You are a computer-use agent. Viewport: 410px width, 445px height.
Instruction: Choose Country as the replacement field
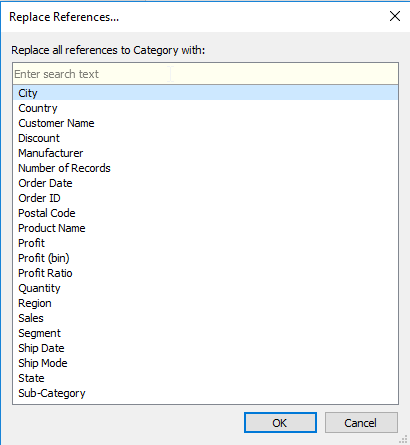pos(205,108)
